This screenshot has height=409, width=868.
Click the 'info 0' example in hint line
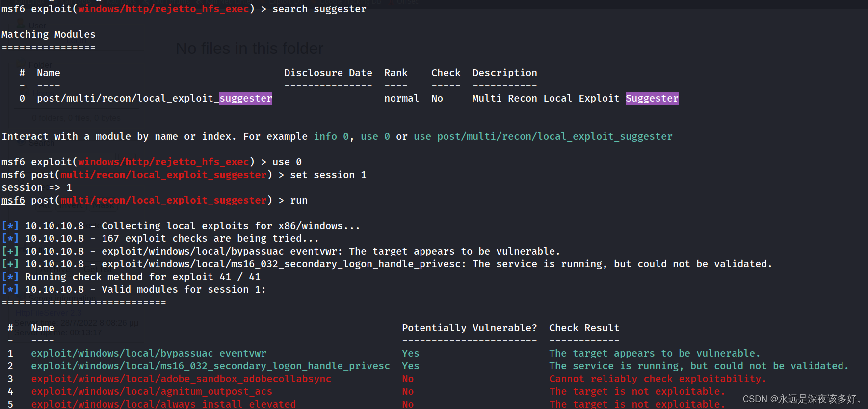[x=331, y=136]
